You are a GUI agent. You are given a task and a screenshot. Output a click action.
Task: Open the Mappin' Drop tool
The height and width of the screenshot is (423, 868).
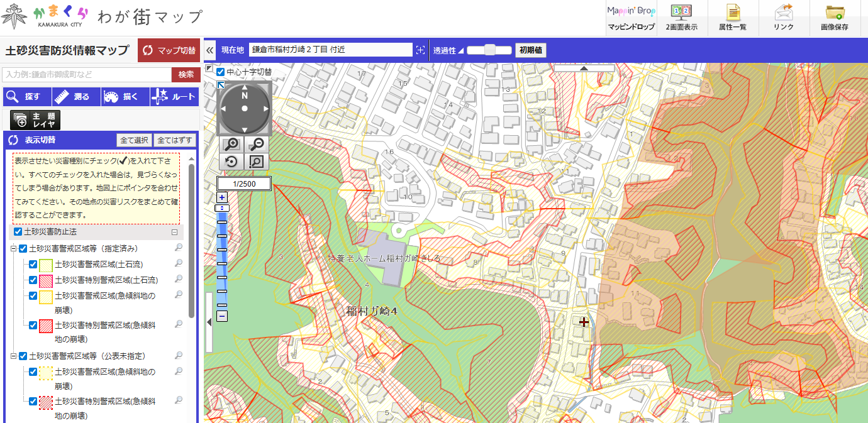tap(631, 18)
